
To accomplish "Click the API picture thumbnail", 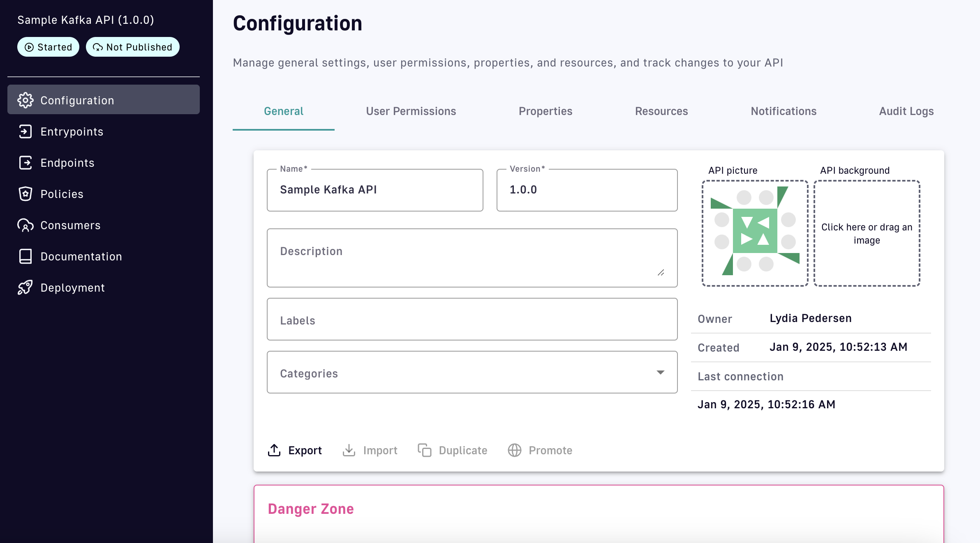I will (x=755, y=233).
